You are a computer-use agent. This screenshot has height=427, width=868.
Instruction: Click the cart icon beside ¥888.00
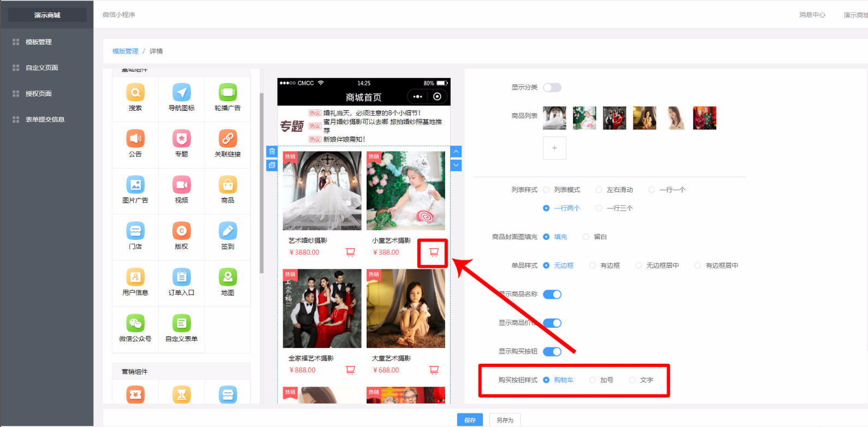point(350,370)
